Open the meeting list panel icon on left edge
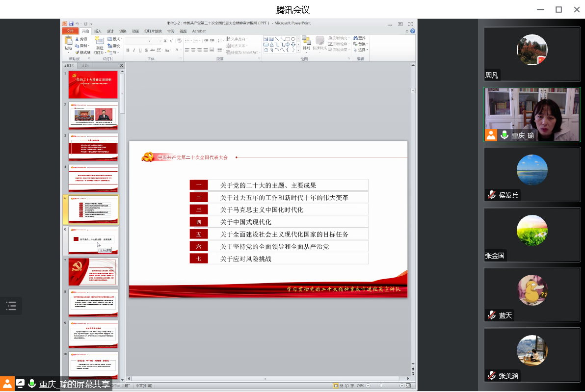This screenshot has width=585, height=392. (11, 306)
